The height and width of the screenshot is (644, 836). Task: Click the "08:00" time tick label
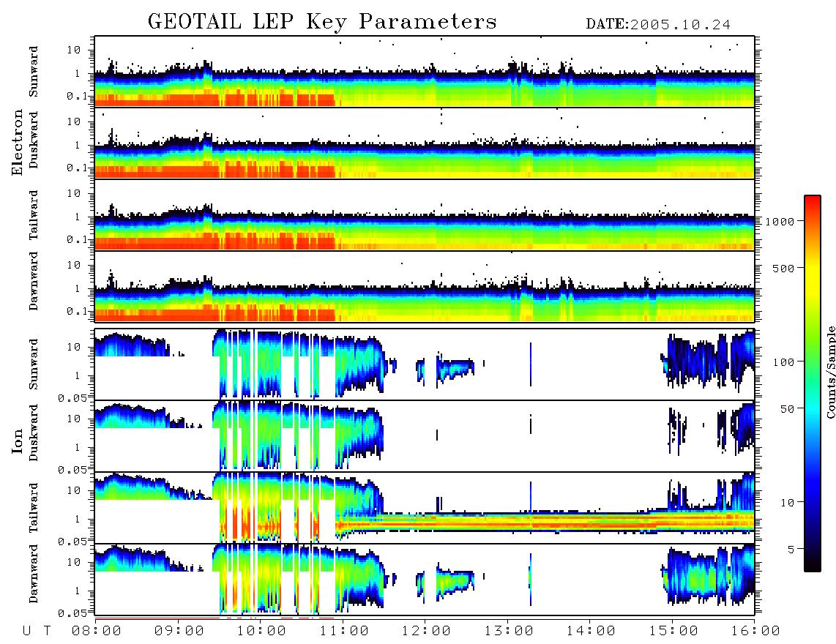tap(97, 631)
